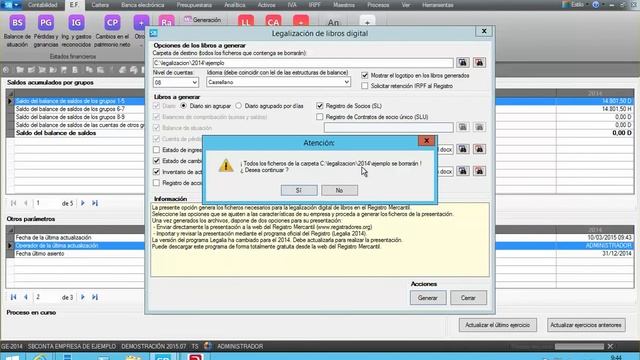Open the Activos menu

click(x=267, y=5)
